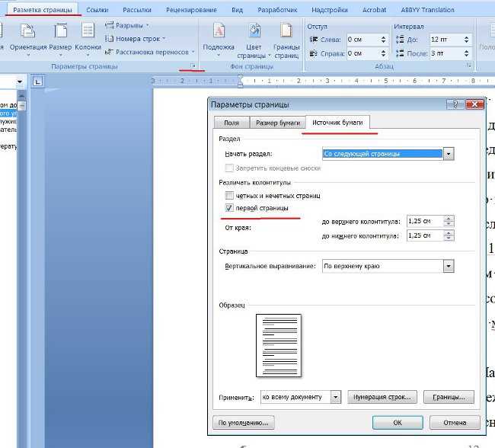Toggle the первой страницы checkbox
This screenshot has width=495, height=448.
tap(229, 208)
